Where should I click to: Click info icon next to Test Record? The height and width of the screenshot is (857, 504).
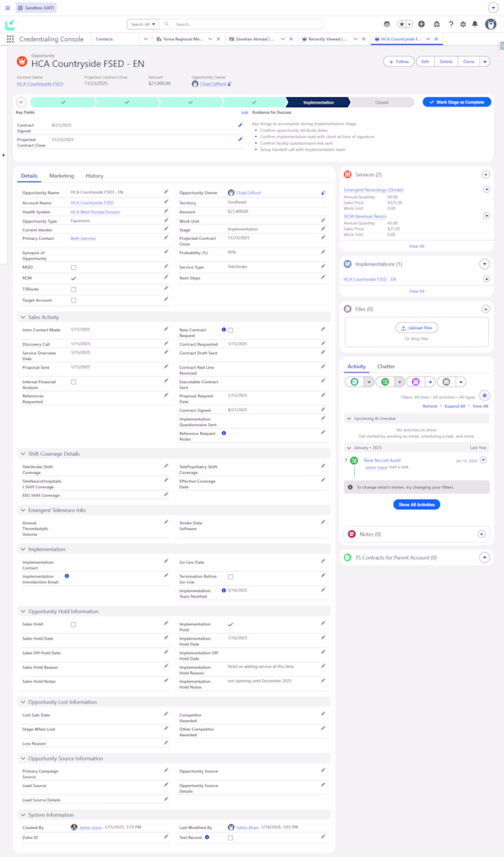[207, 838]
